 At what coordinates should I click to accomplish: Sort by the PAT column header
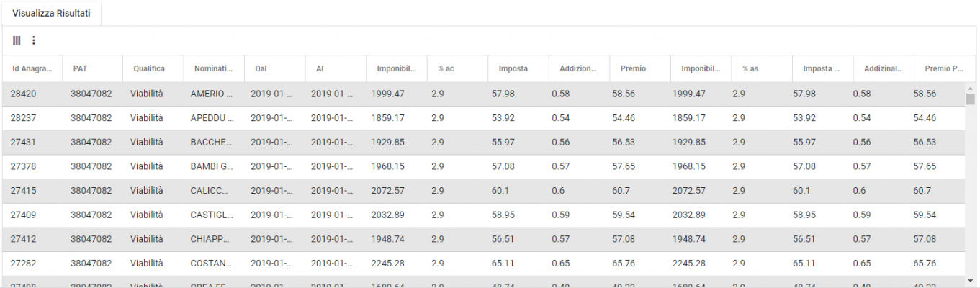coord(80,69)
